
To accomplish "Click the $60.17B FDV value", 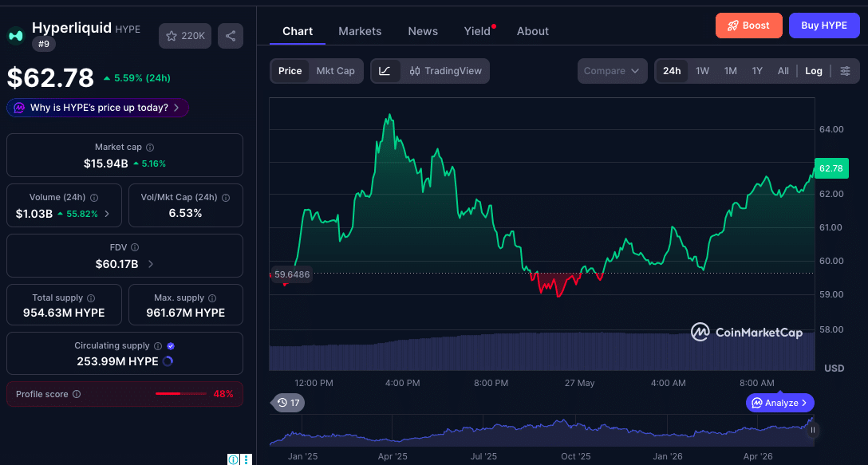I will tap(116, 264).
